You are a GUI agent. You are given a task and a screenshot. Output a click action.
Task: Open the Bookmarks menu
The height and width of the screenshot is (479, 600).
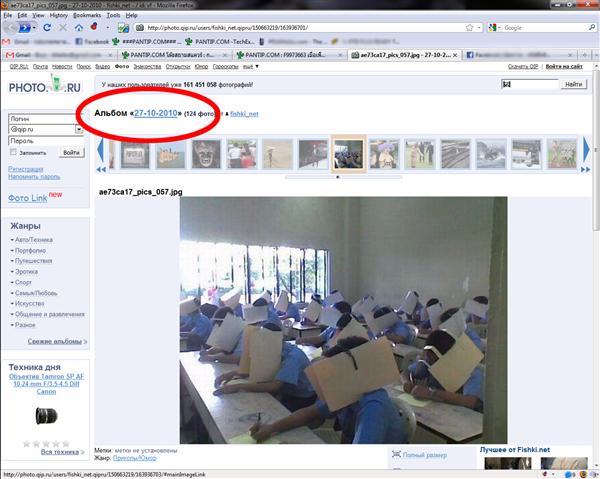coord(87,15)
